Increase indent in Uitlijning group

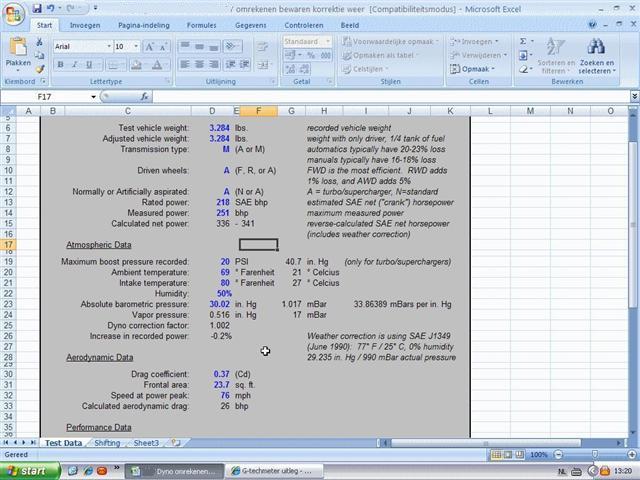[244, 64]
